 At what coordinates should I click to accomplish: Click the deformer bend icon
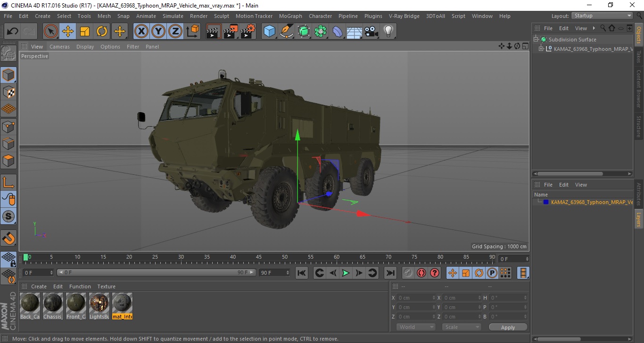coord(338,32)
